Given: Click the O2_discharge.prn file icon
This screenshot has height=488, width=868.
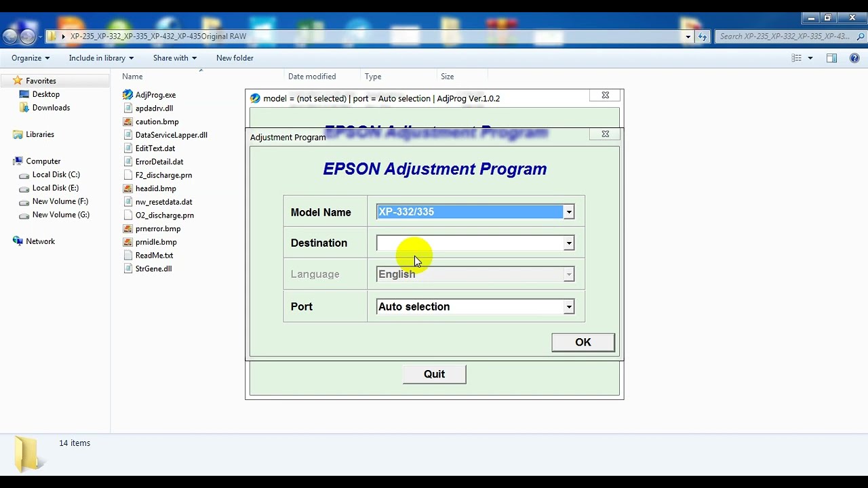Looking at the screenshot, I should (127, 216).
